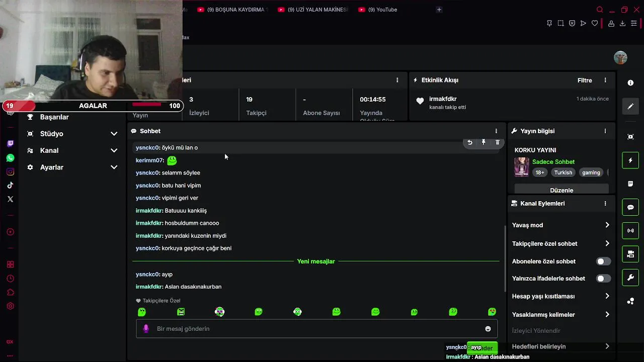Open session info panel three-dot menu
Screen dimensions: 644x362
(397, 80)
